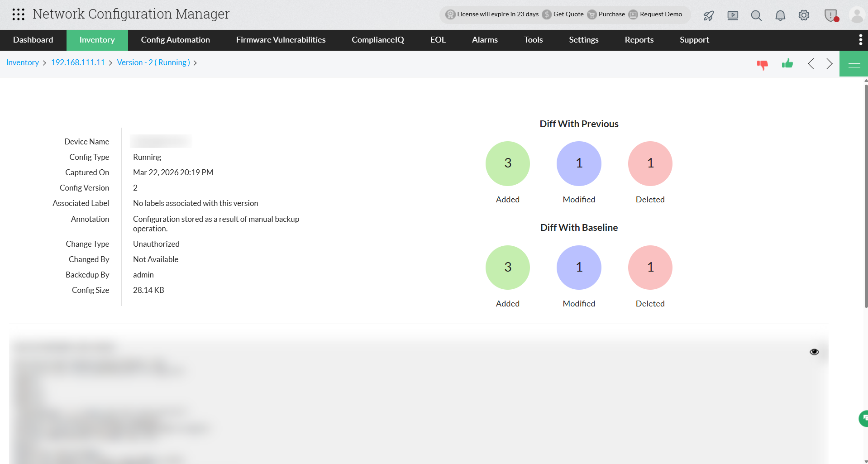Click Added count under Diff With Baseline
Screen dimensions: 868x464
coord(508,268)
